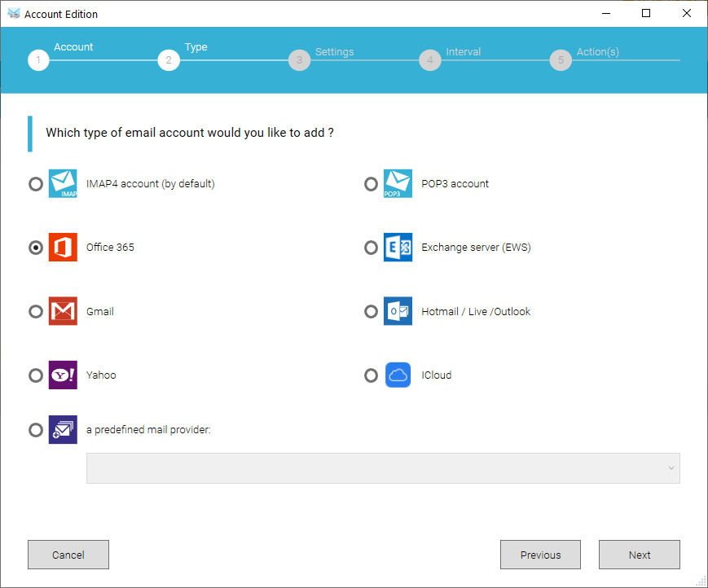This screenshot has height=588, width=708.
Task: Pick the Yahoo radio button
Action: coord(36,375)
